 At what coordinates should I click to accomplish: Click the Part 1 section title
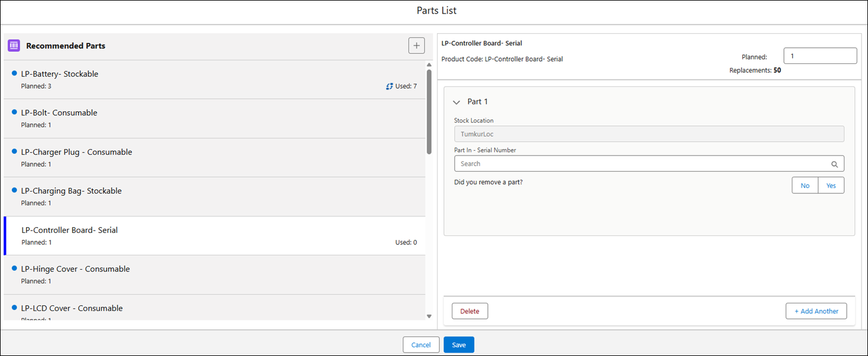(478, 102)
